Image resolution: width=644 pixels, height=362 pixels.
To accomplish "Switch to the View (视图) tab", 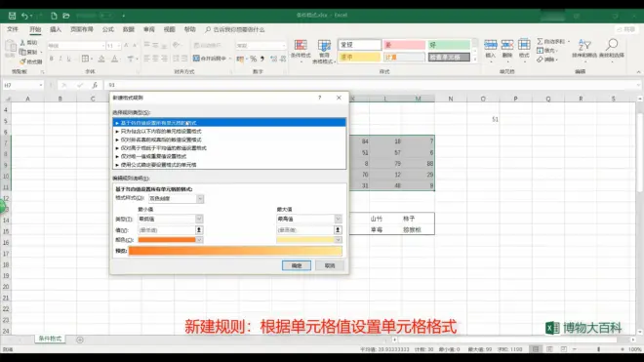I will [169, 29].
